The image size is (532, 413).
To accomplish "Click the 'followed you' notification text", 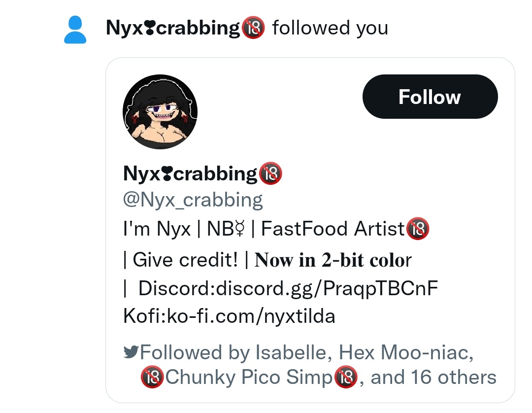I will [330, 28].
